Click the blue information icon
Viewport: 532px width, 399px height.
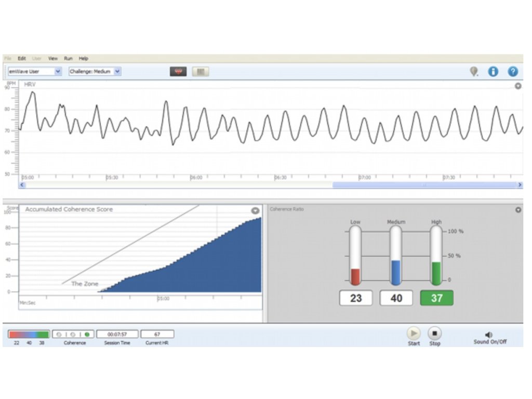point(493,71)
